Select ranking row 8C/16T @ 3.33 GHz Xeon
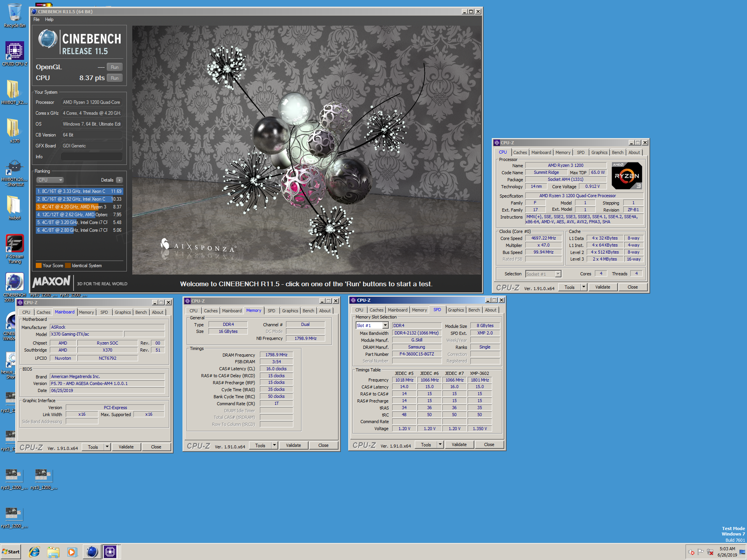The height and width of the screenshot is (560, 747). [x=79, y=191]
